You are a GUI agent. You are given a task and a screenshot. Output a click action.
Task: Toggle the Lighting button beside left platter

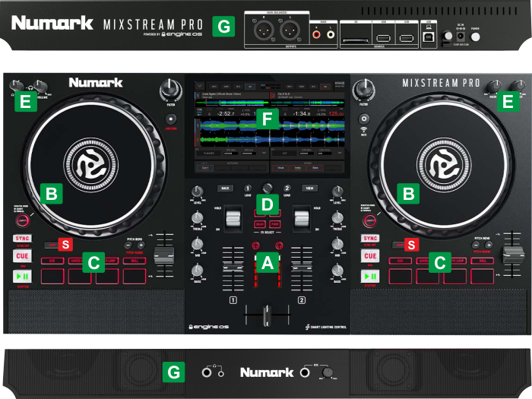point(23,220)
